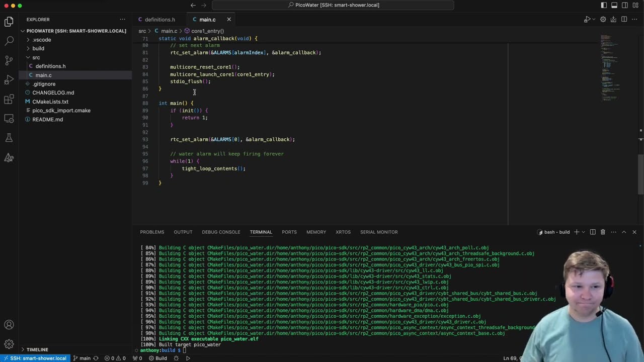
Task: Open the Source Control view
Action: pyautogui.click(x=9, y=60)
